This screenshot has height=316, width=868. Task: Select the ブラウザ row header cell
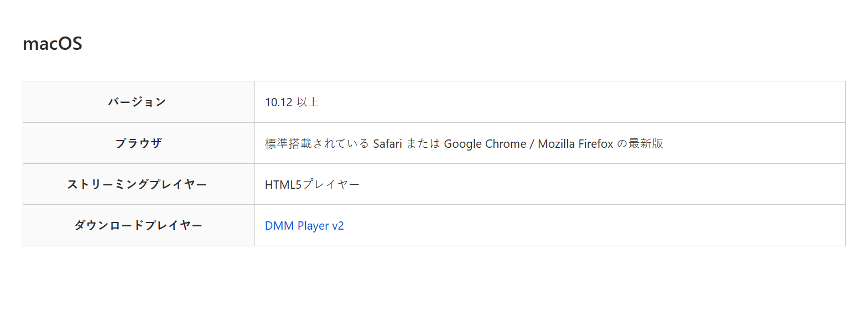[x=138, y=143]
